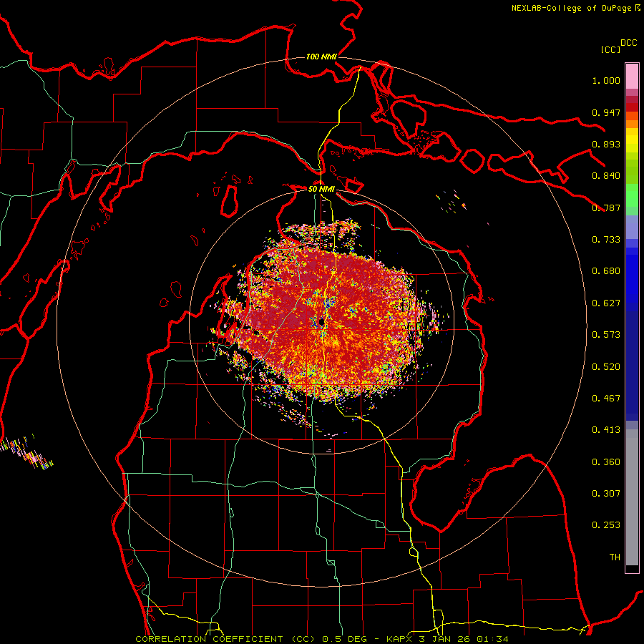Click the 50 NMI range ring label

click(321, 189)
